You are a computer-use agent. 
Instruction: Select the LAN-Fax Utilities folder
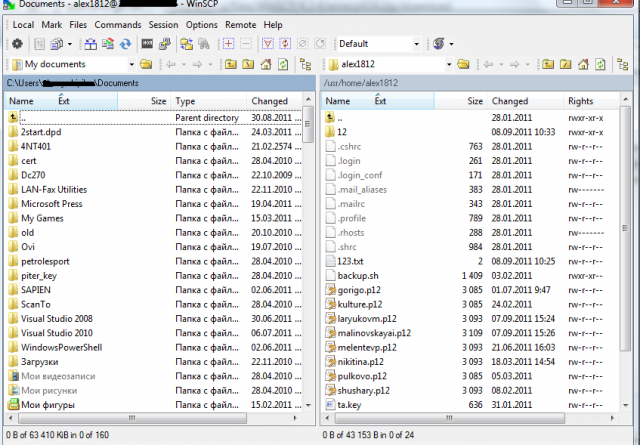(54, 189)
